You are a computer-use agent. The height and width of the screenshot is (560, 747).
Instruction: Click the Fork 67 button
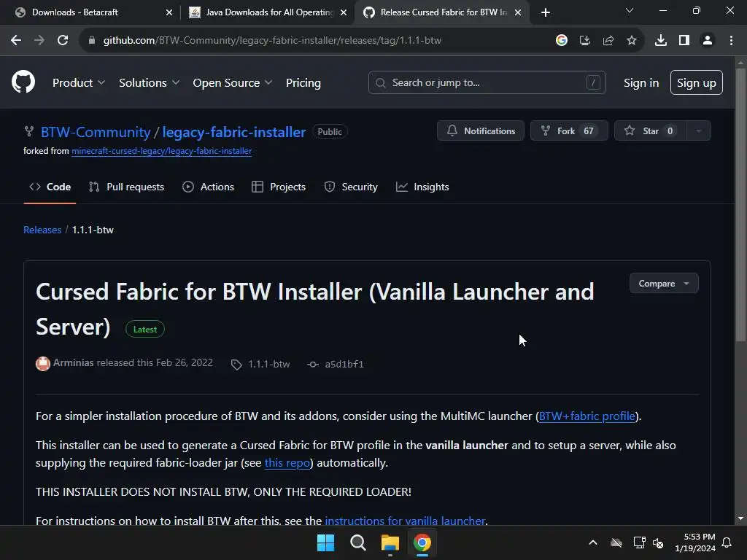[x=569, y=131]
